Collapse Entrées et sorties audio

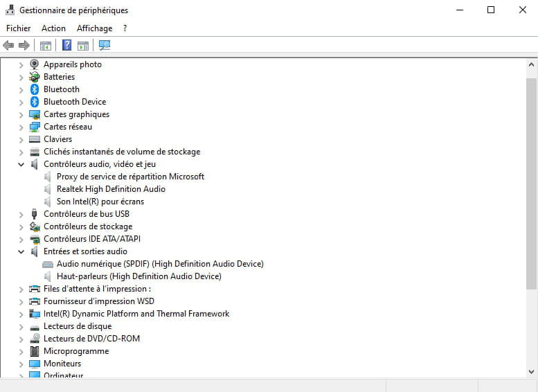click(21, 251)
